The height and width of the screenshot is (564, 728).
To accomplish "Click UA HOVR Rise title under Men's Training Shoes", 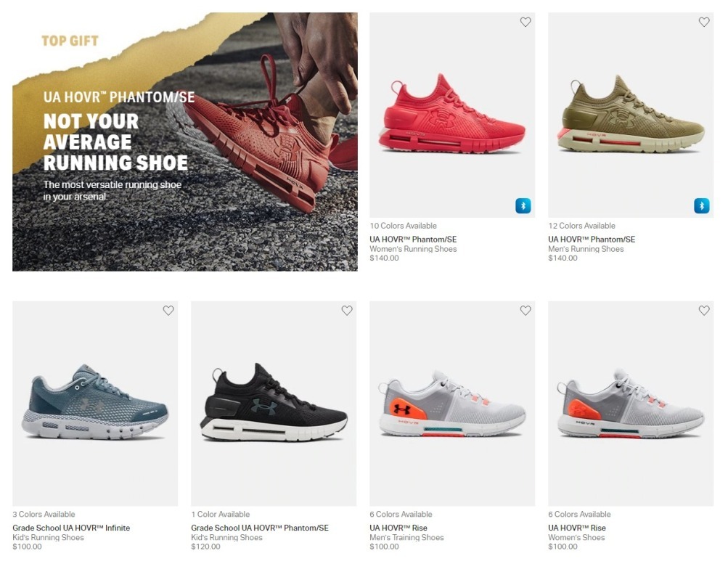I will [398, 528].
